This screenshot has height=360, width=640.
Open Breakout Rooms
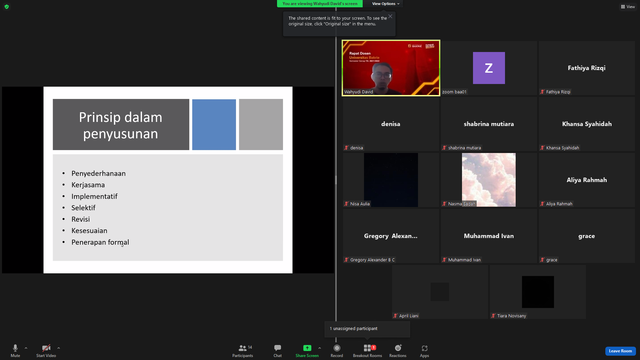point(367,350)
